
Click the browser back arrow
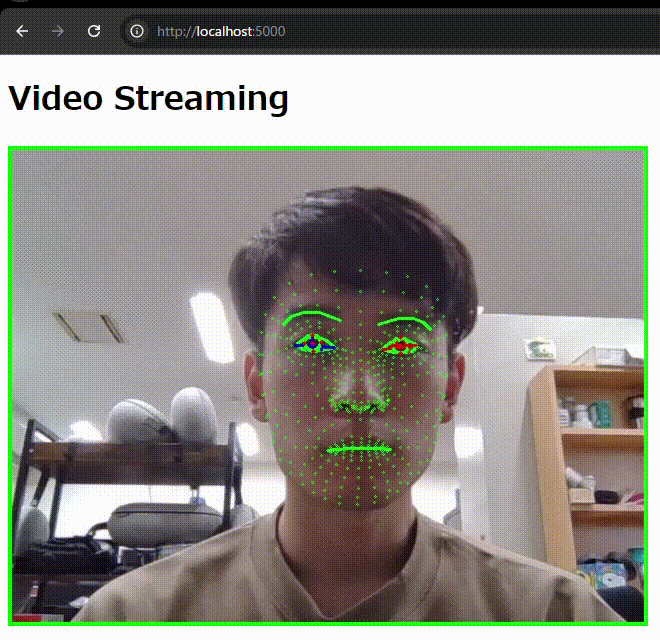22,31
